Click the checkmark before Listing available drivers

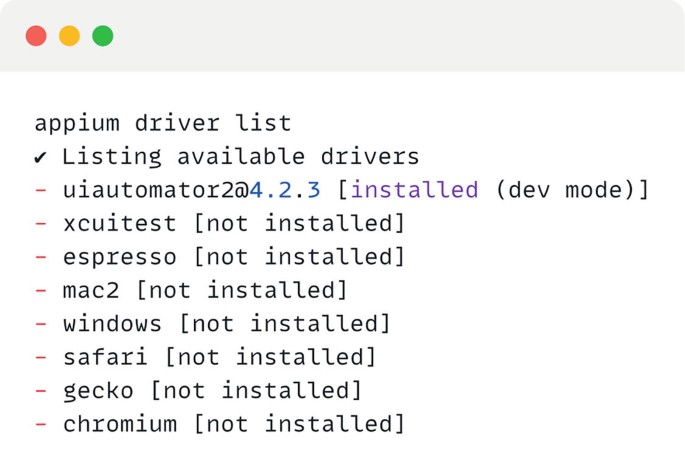(x=40, y=157)
